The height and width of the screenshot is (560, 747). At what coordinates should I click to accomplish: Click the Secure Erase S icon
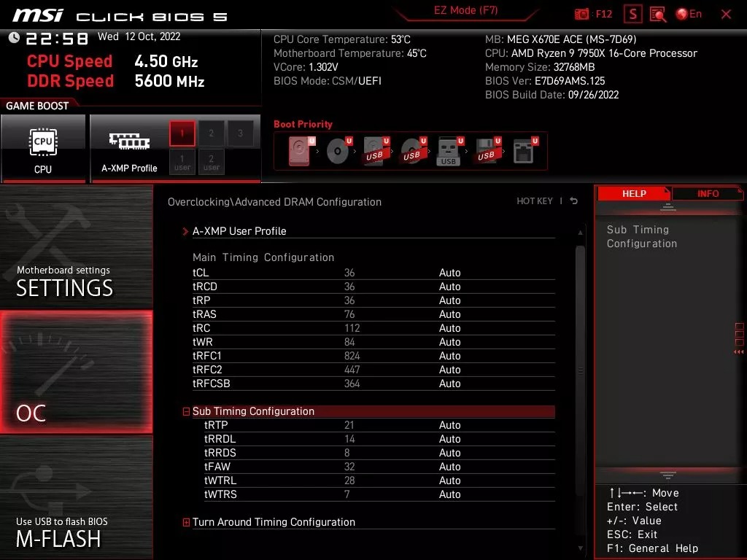coord(632,14)
